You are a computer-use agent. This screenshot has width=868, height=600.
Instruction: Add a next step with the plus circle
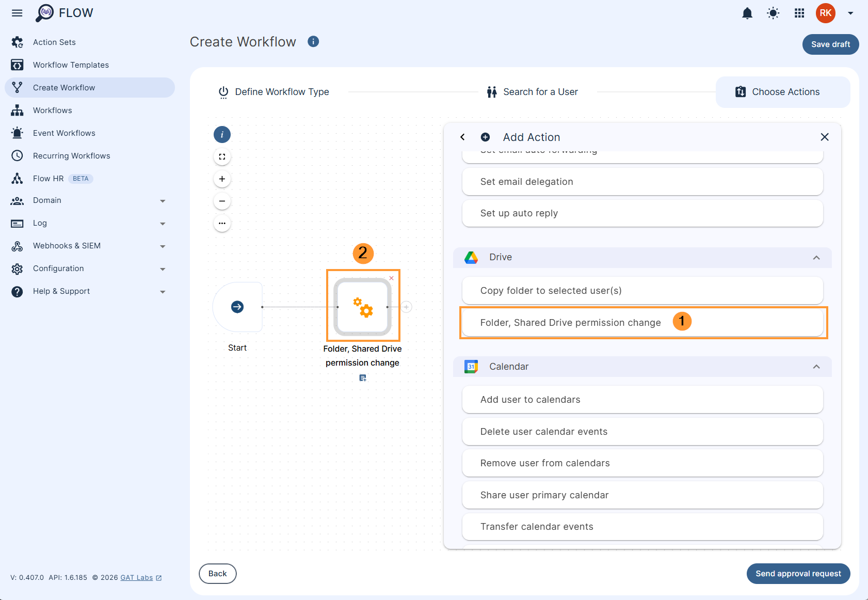[x=407, y=307]
